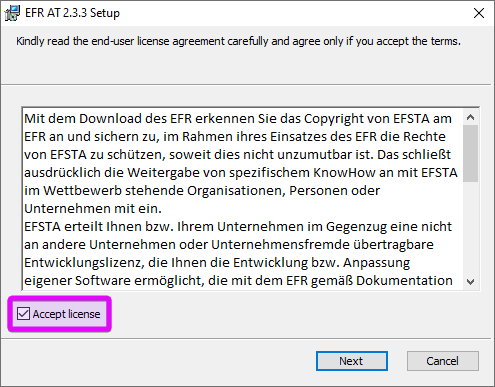The image size is (495, 387).
Task: Click the license scrollbar down arrow
Action: [x=470, y=282]
